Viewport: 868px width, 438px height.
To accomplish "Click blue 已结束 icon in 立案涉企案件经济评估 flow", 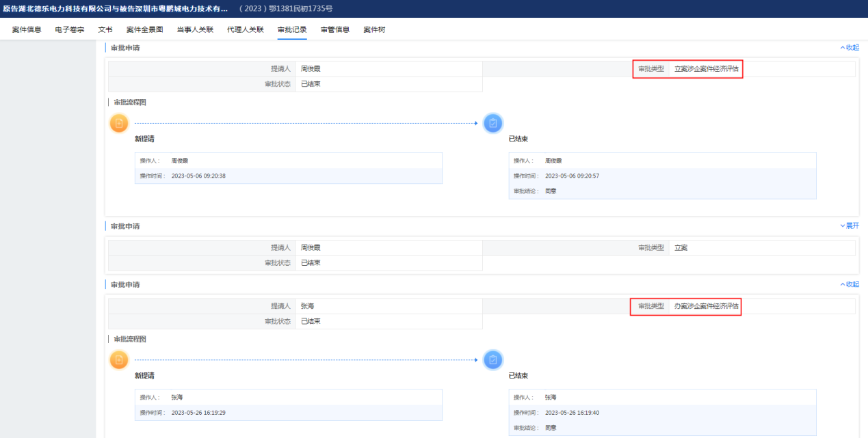I will (x=492, y=123).
